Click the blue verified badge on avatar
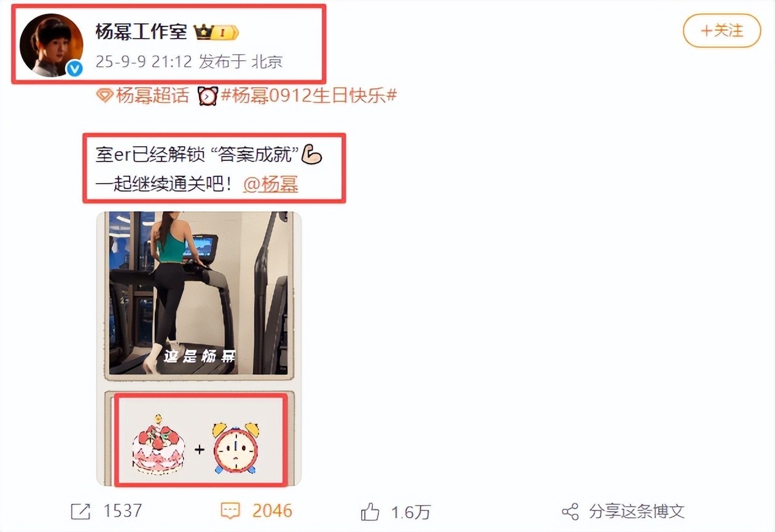The height and width of the screenshot is (532, 775). pyautogui.click(x=74, y=68)
